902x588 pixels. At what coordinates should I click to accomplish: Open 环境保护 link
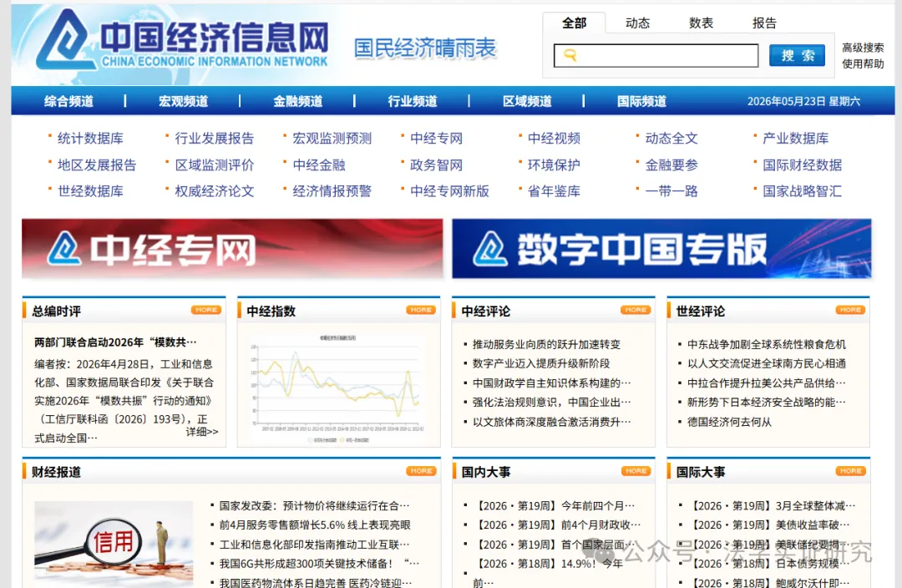554,165
